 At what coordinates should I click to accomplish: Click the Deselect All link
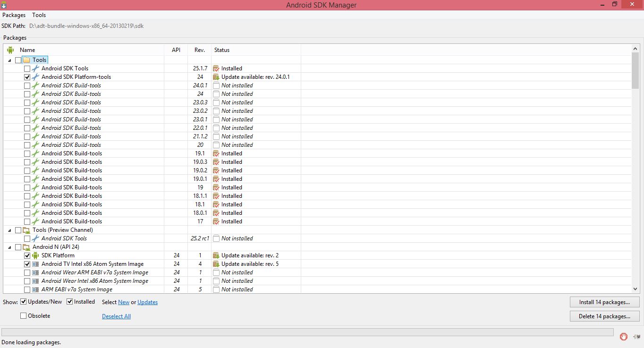(116, 316)
